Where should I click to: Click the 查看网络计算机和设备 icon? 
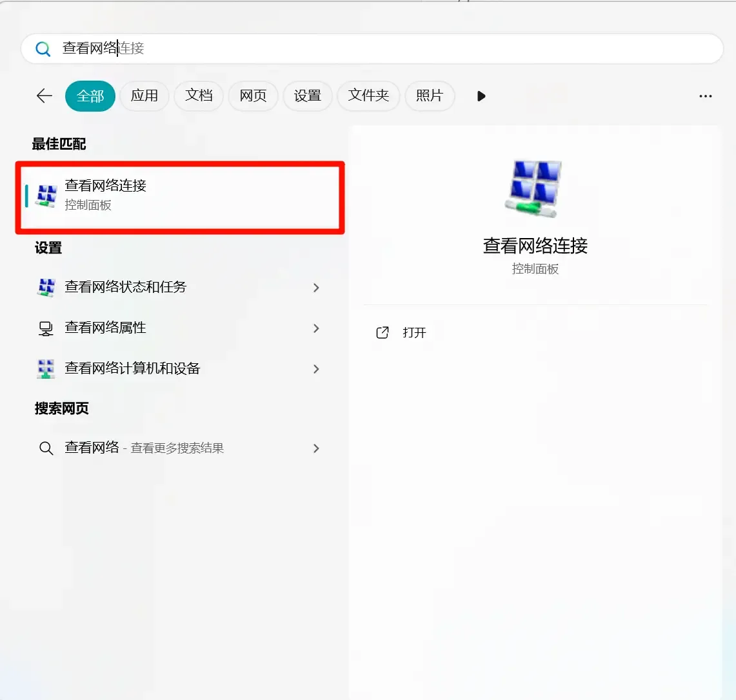[45, 368]
